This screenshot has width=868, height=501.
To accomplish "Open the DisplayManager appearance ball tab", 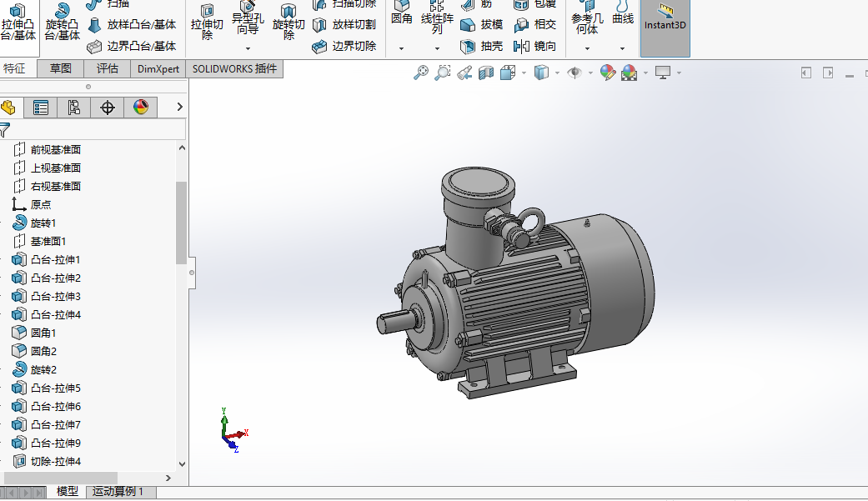I will (140, 107).
